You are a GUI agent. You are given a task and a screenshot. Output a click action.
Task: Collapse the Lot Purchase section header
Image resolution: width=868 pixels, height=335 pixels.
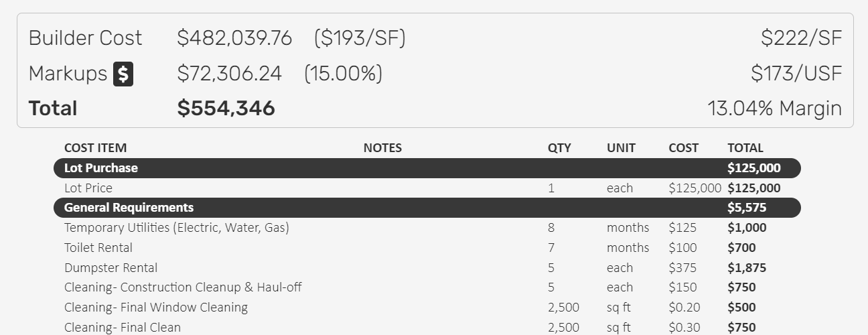101,168
